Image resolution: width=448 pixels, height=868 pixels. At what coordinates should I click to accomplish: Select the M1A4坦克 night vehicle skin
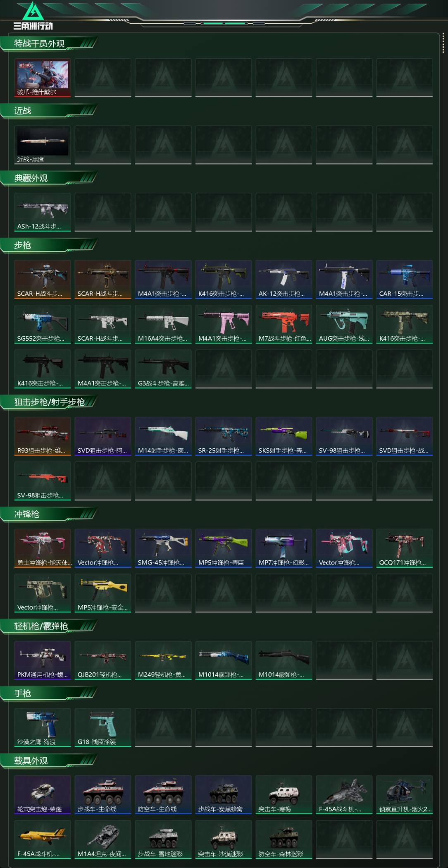click(x=103, y=839)
